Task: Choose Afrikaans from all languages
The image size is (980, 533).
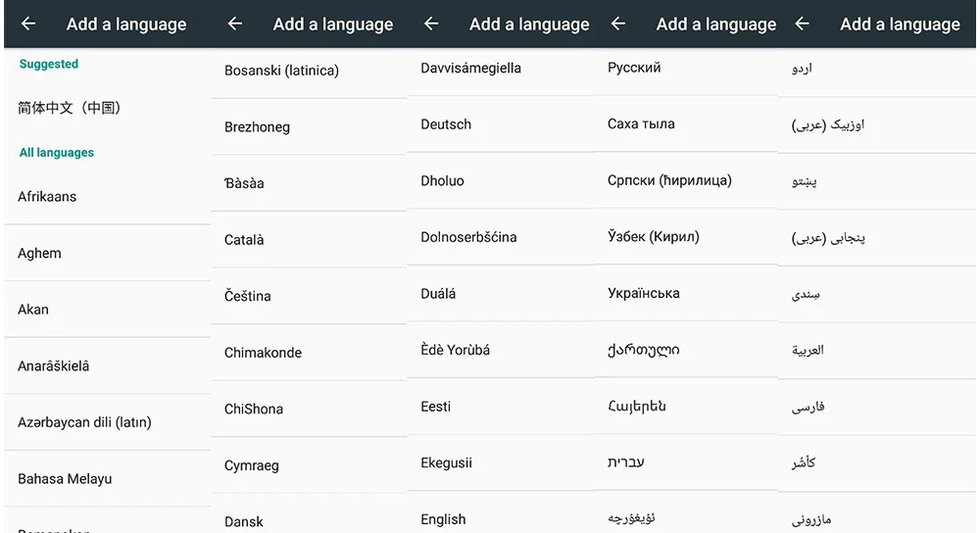Action: (47, 197)
